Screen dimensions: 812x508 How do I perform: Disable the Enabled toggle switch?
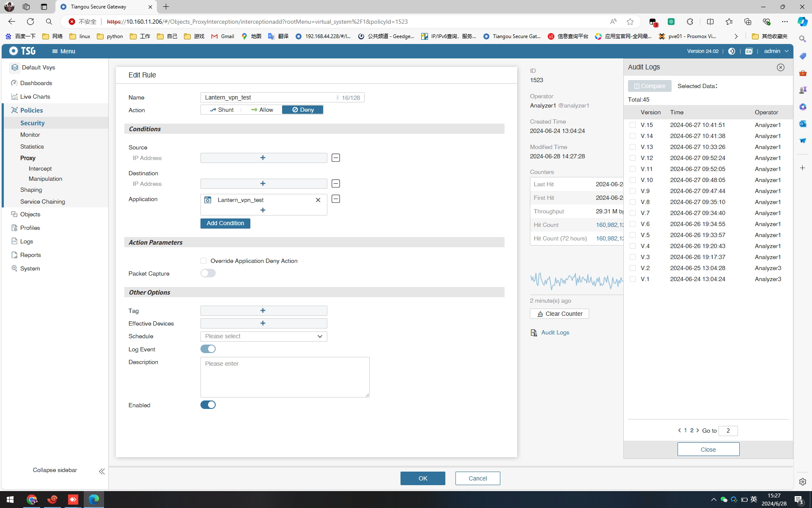pos(208,405)
